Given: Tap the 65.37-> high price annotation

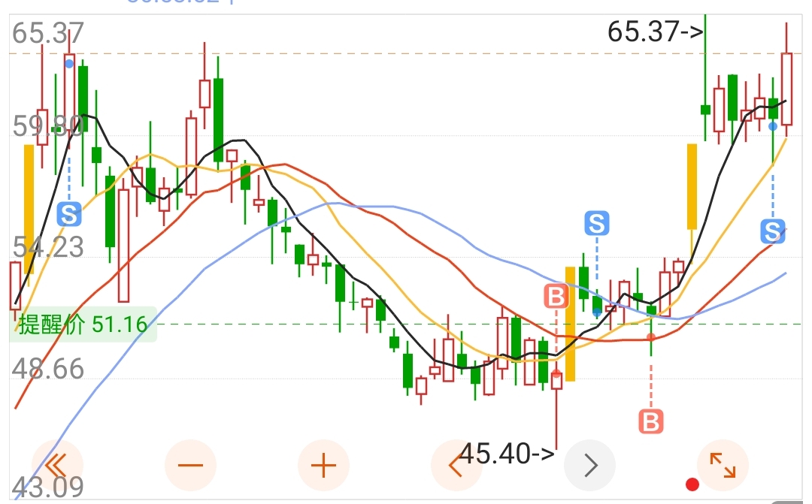Looking at the screenshot, I should tap(656, 32).
